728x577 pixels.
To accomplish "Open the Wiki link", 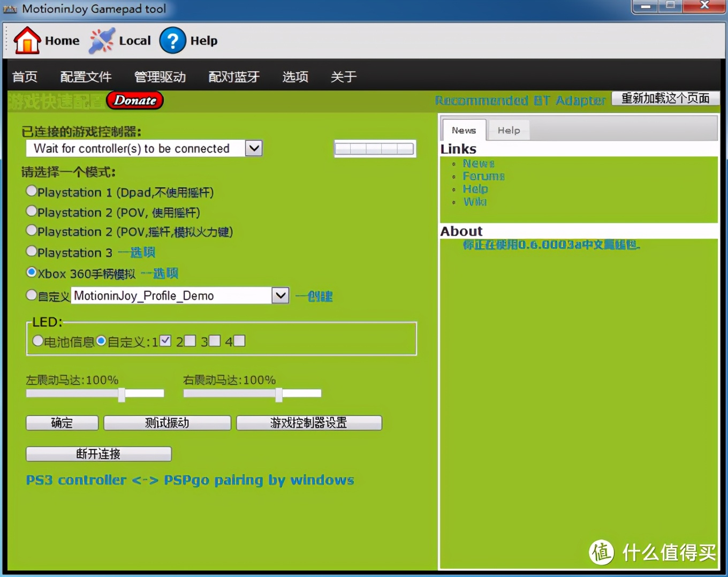I will pos(475,202).
